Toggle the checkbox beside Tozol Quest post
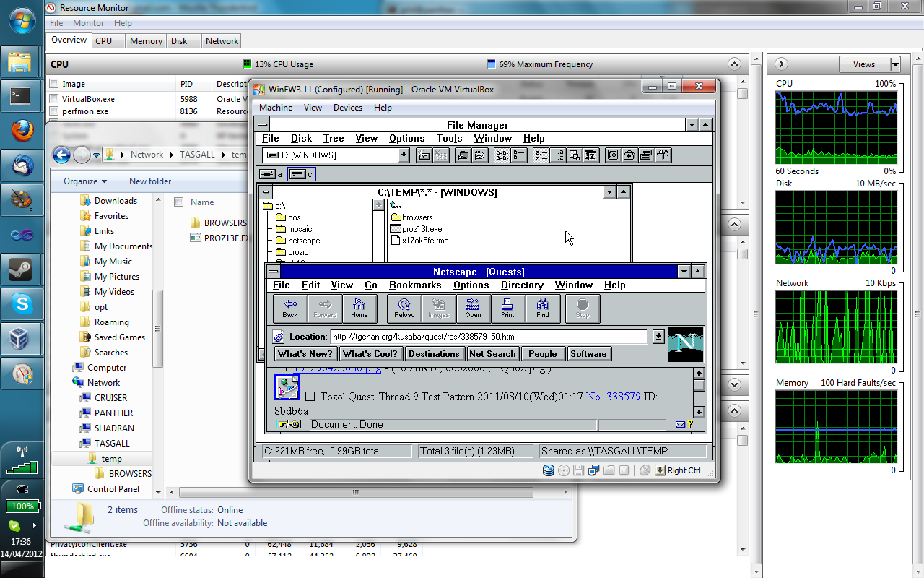 [x=310, y=397]
